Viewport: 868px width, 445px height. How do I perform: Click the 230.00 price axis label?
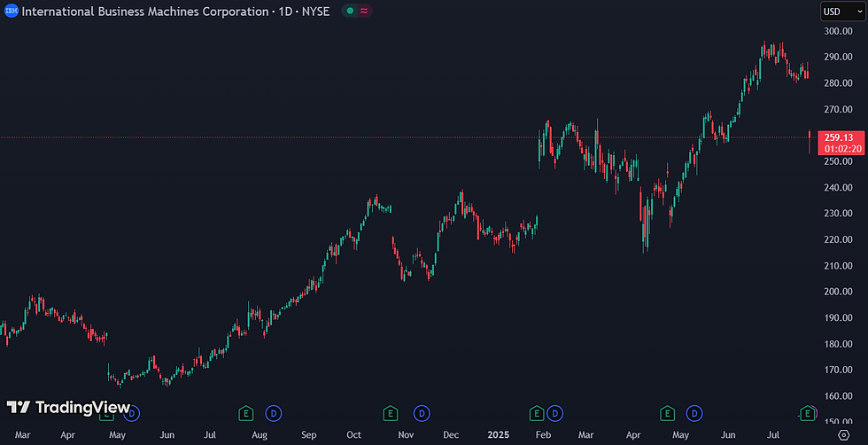[838, 214]
